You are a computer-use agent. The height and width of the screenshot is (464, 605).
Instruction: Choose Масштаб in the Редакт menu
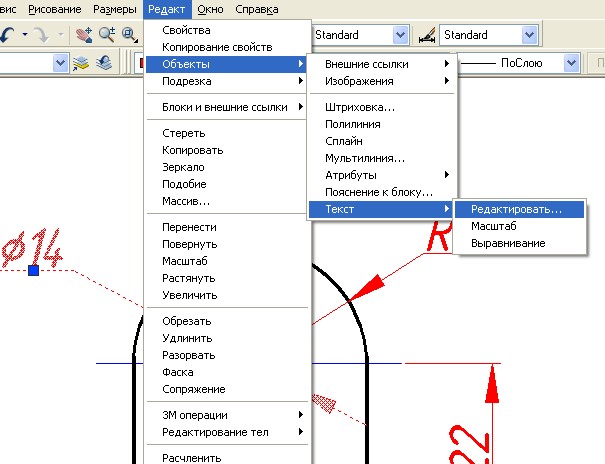click(228, 261)
